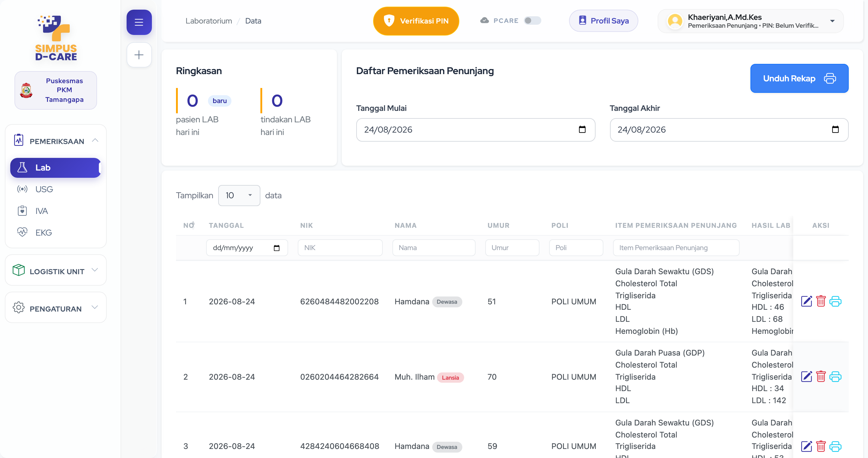Viewport: 868px width, 458px height.
Task: Print Hamdana age 59 lab result
Action: pos(835,446)
